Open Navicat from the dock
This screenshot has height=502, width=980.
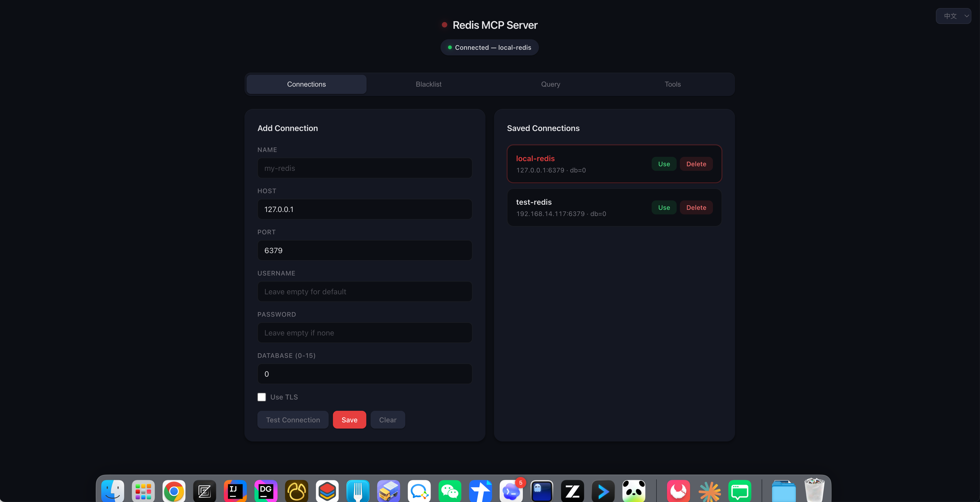[x=296, y=491]
